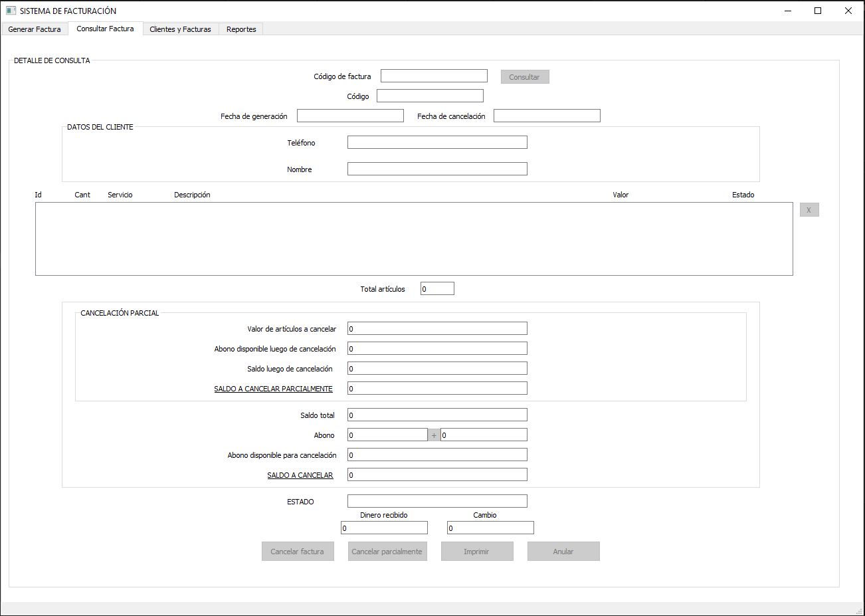
Task: Click the Fecha de generación field
Action: pyautogui.click(x=350, y=116)
